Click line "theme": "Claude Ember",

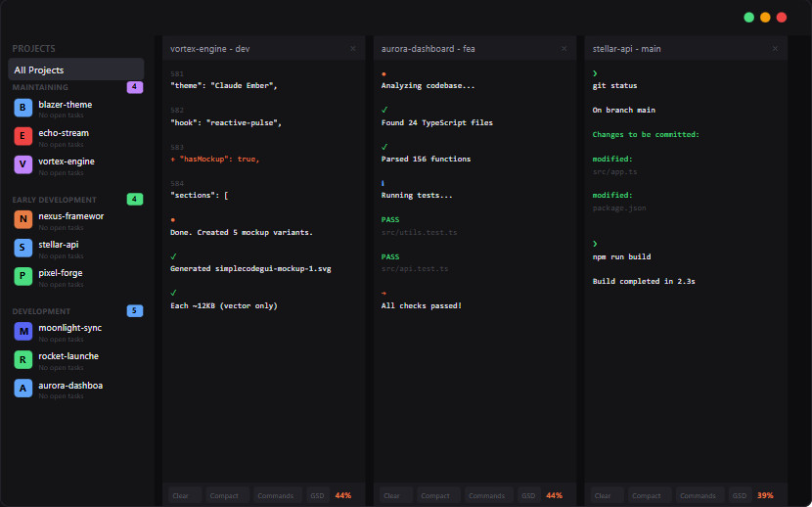pos(224,86)
